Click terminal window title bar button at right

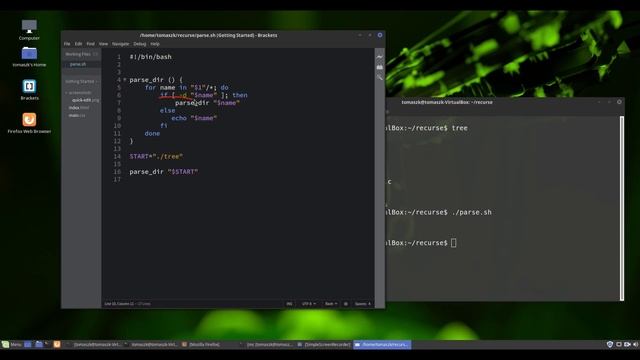click(x=619, y=102)
